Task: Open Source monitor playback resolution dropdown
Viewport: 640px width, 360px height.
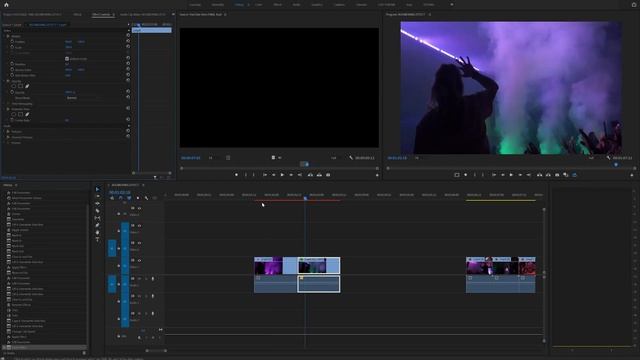Action: 334,158
